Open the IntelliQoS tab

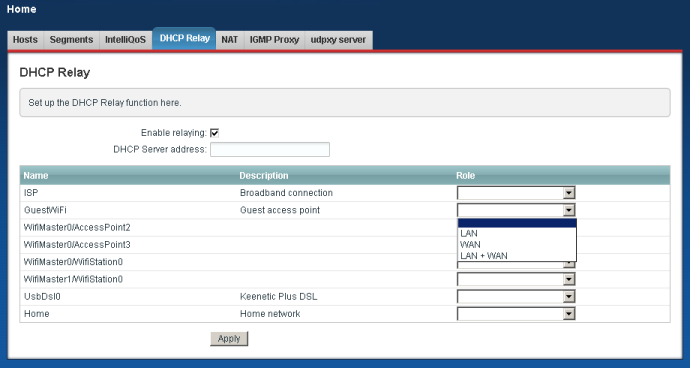click(x=125, y=40)
